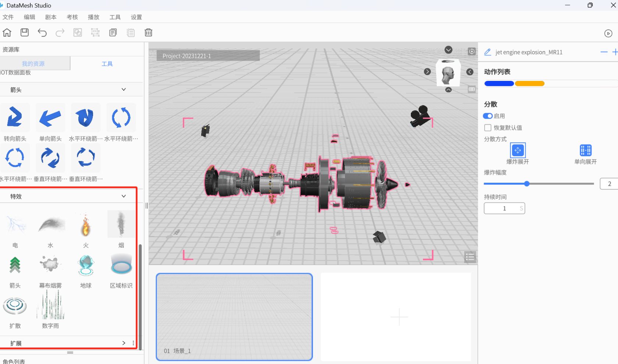The width and height of the screenshot is (618, 364).
Task: Click the 爆炸幅度 value field
Action: (x=609, y=183)
